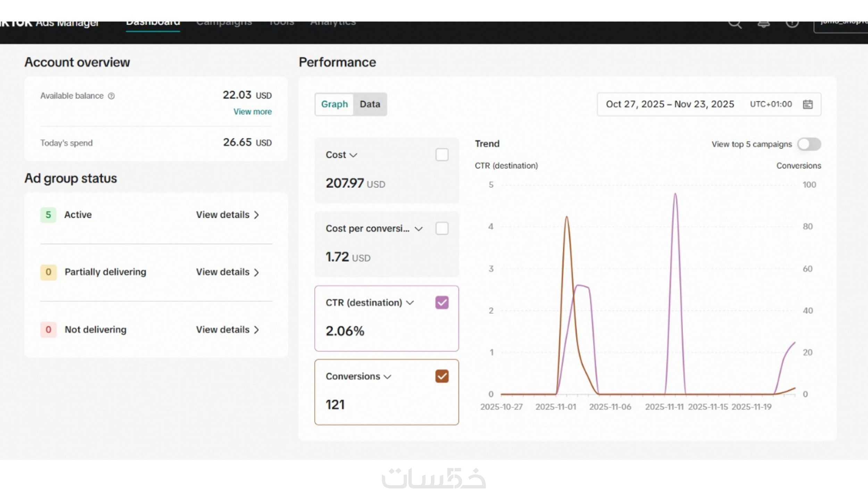Screen dimensions: 868x499
Task: Toggle View top 5 campaigns switch
Action: 809,144
